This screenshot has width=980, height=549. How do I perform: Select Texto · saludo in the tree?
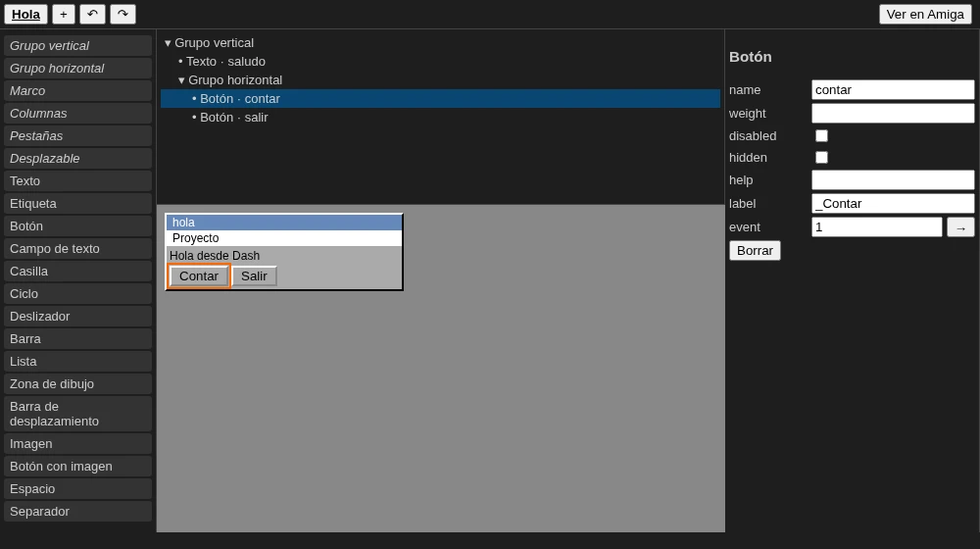(x=440, y=62)
